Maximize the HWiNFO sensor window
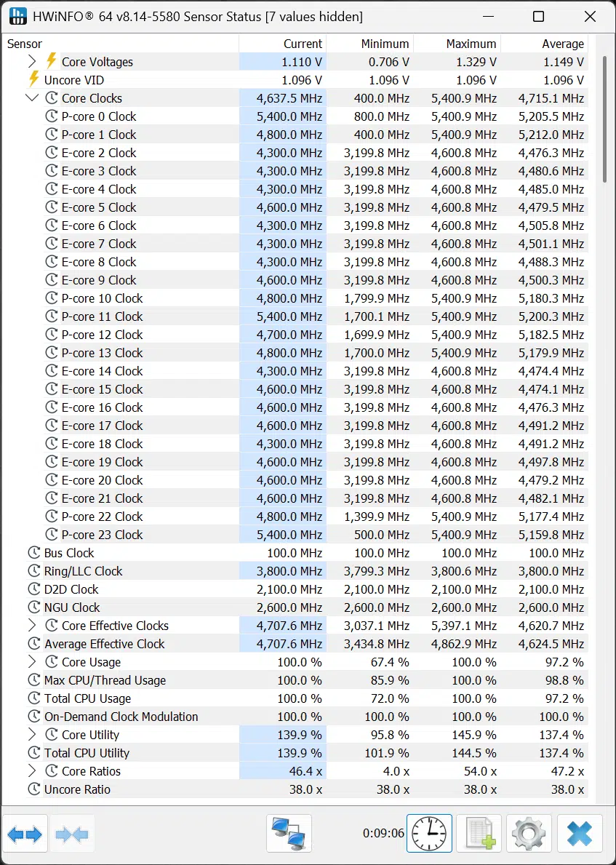This screenshot has width=616, height=865. pos(539,17)
